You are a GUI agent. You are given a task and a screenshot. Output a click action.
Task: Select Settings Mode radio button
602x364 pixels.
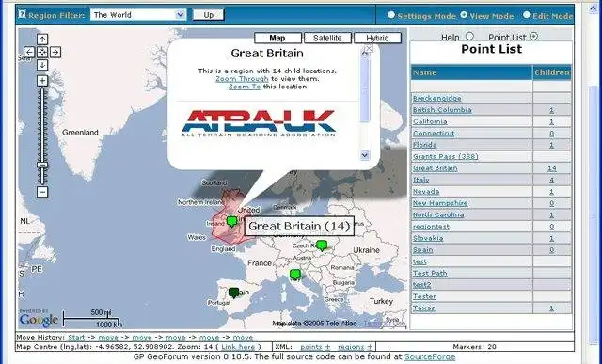pos(391,15)
